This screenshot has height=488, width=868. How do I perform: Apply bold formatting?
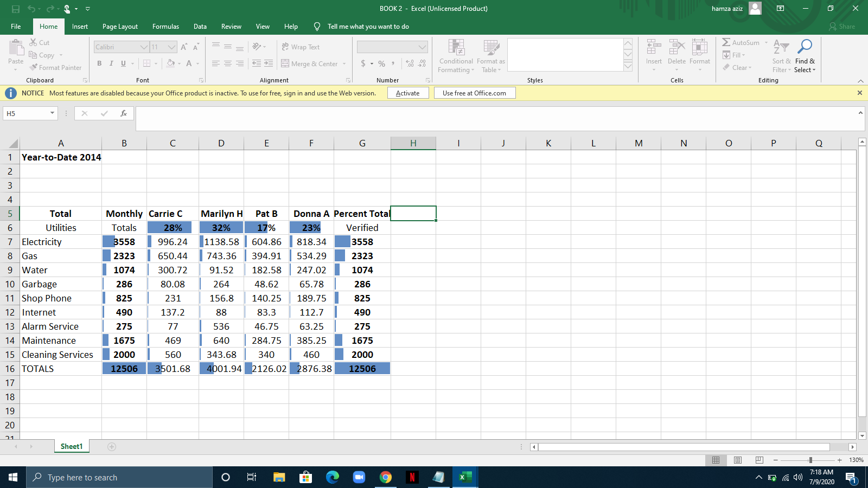click(99, 63)
